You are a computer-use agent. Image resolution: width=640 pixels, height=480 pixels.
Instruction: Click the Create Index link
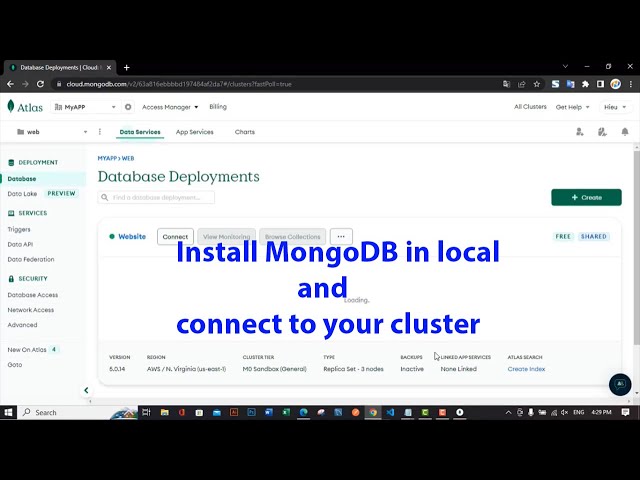coord(526,369)
